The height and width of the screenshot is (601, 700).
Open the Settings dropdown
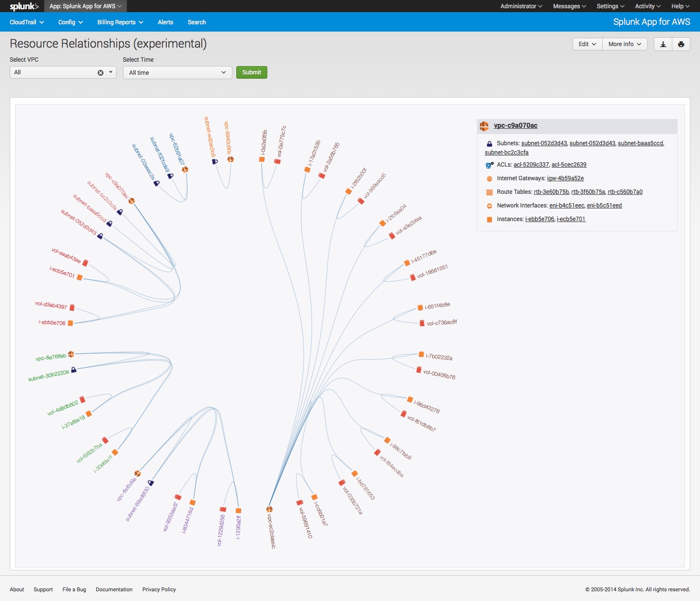point(611,6)
